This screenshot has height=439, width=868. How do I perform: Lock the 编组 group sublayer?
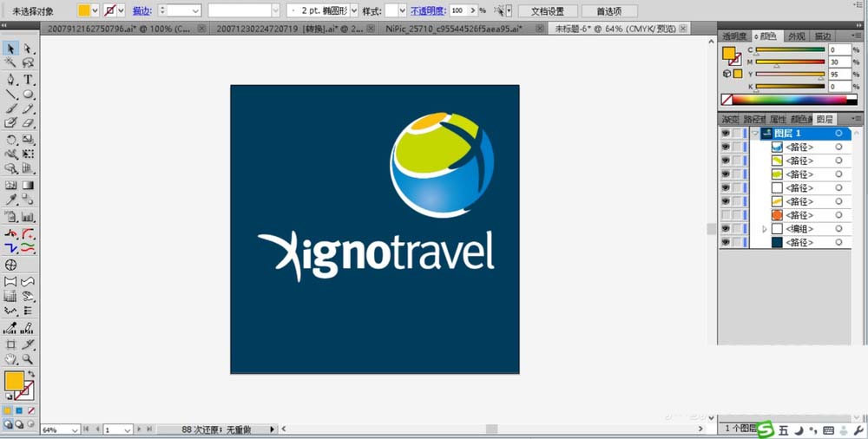click(737, 229)
